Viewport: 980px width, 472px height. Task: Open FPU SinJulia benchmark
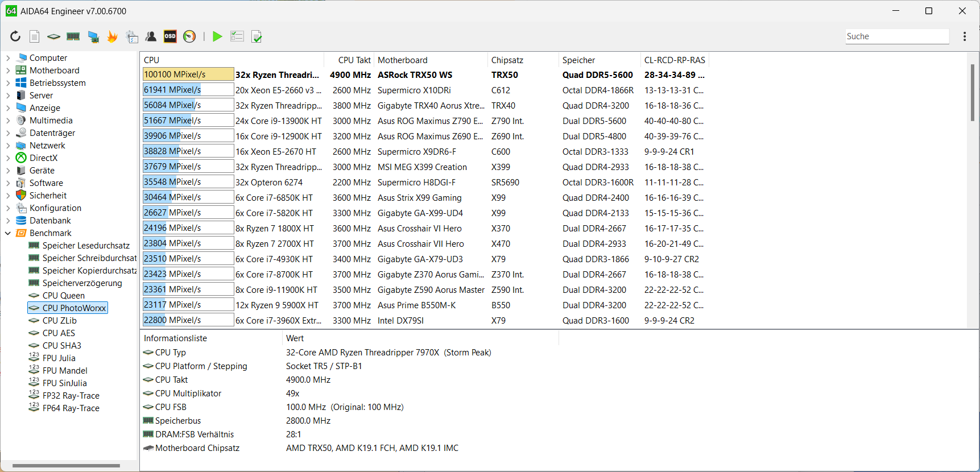click(x=64, y=383)
